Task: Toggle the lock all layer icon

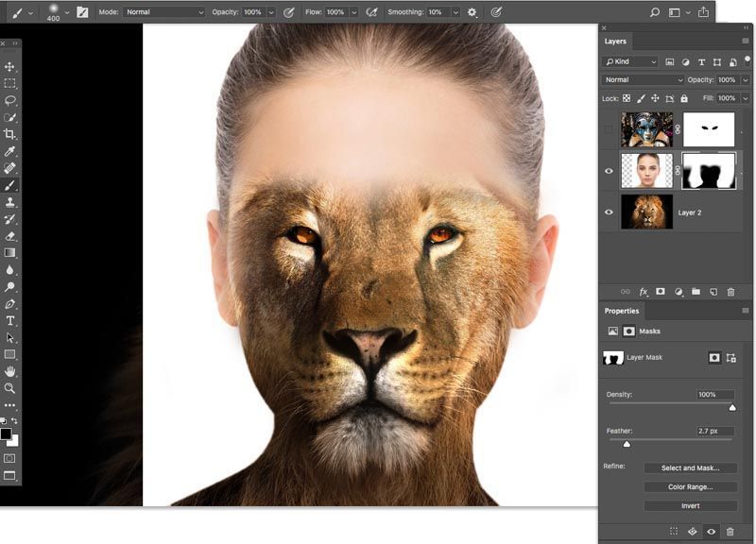Action: 683,98
